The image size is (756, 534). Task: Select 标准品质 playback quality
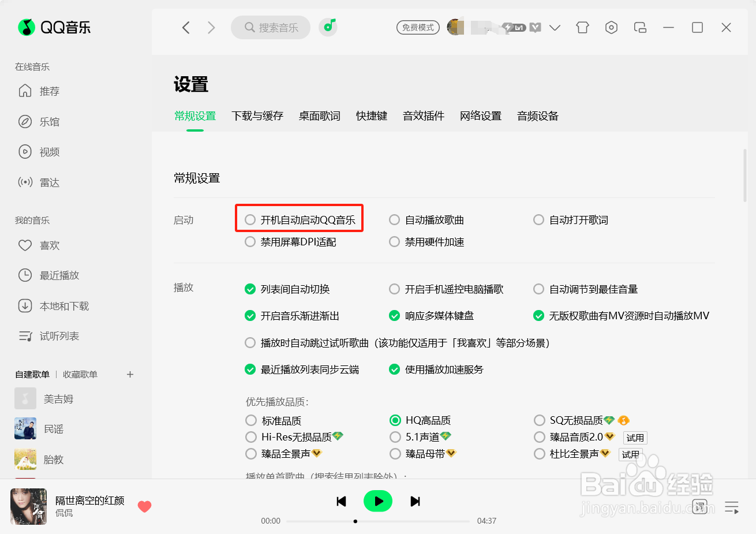point(250,420)
